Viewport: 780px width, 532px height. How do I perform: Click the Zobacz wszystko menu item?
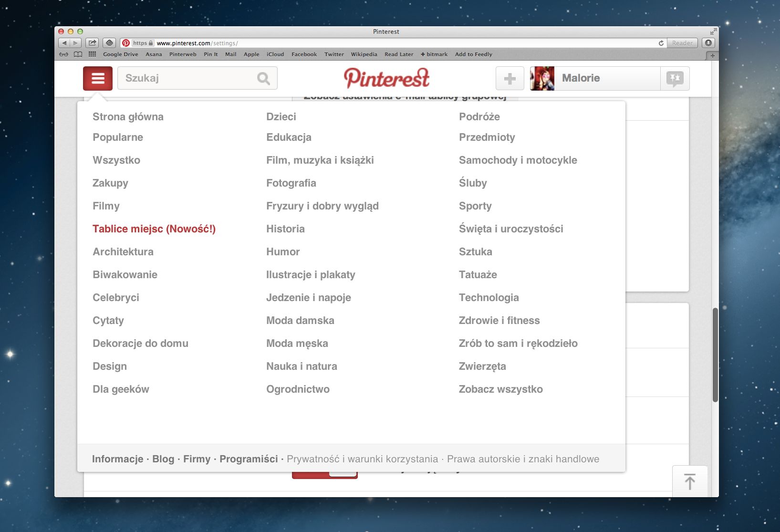pos(501,389)
